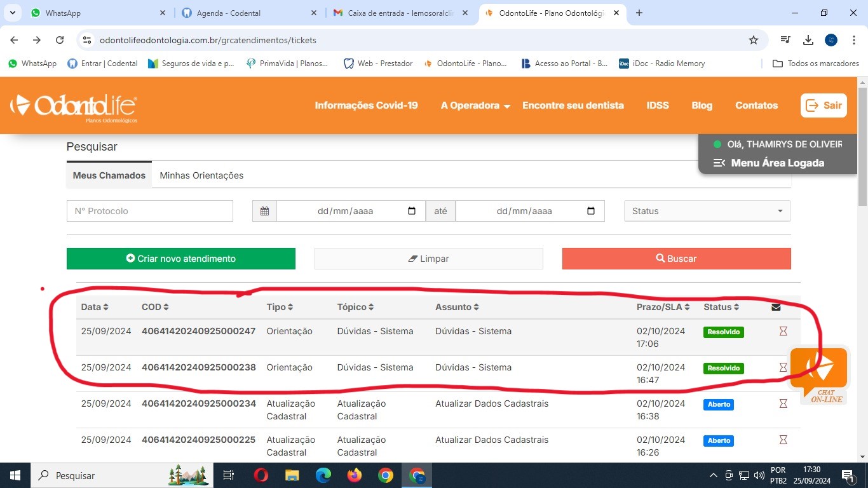
Task: Click Criar novo atendimento button
Action: tap(181, 259)
